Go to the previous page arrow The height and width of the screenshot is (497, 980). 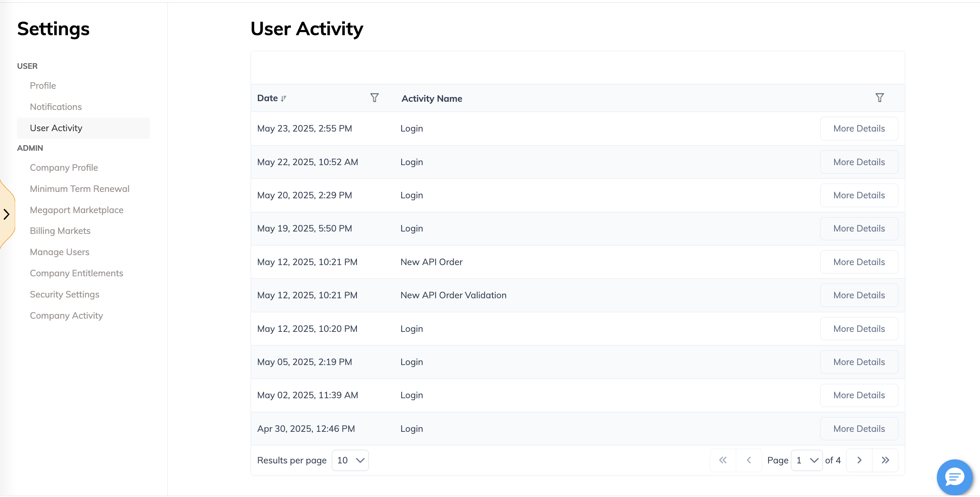[x=749, y=460]
